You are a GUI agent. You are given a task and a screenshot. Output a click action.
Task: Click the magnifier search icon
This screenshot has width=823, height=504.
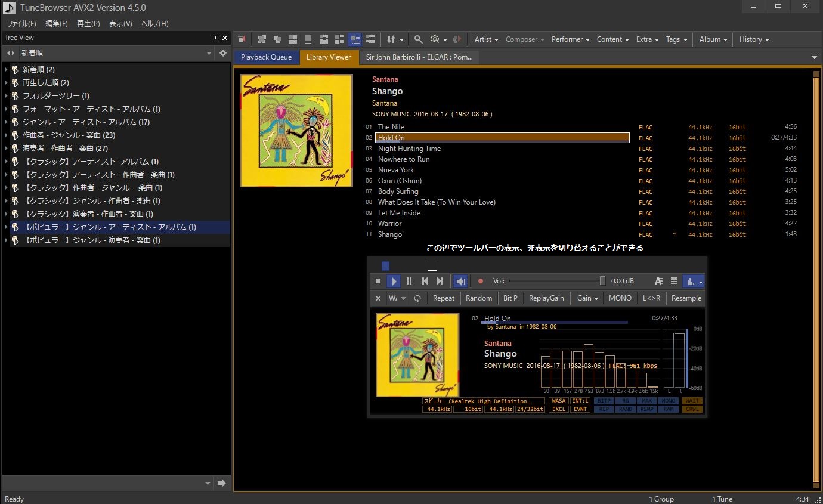[x=419, y=39]
